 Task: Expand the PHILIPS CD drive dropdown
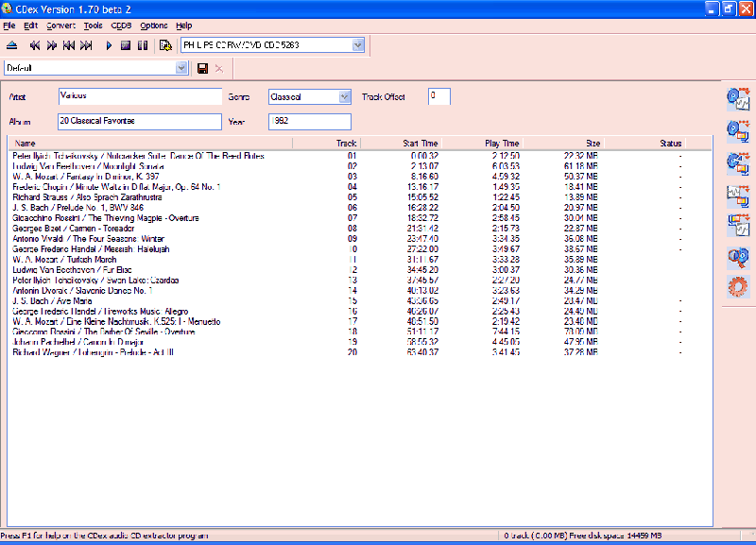tap(358, 44)
